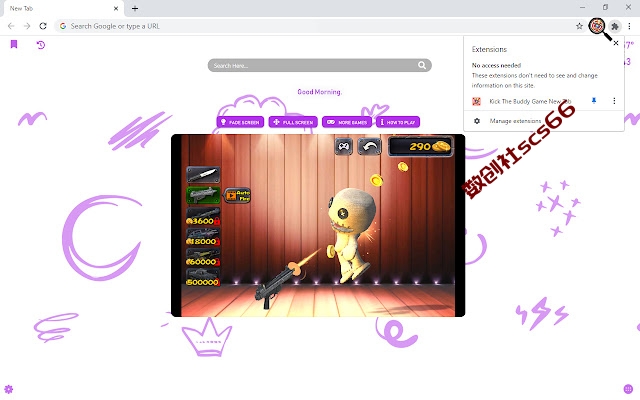This screenshot has height=400, width=640.
Task: Bookmark this tab with the star icon
Action: point(579,26)
